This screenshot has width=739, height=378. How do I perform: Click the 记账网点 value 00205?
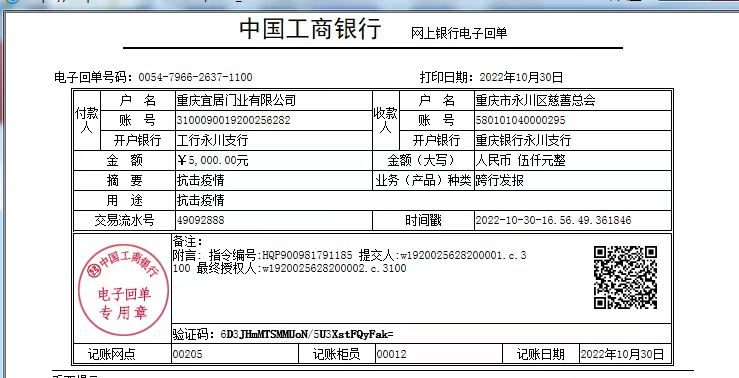click(188, 354)
